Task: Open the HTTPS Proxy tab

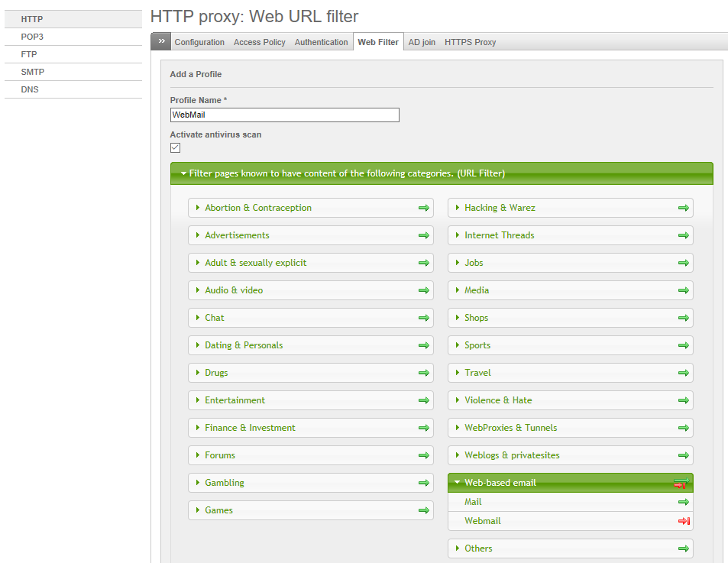Action: [x=470, y=42]
